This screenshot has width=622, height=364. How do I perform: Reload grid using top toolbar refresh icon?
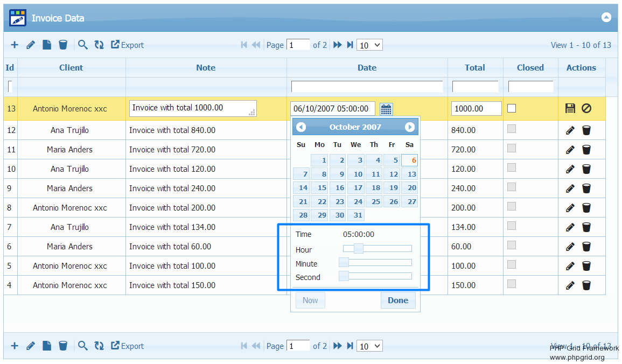99,45
